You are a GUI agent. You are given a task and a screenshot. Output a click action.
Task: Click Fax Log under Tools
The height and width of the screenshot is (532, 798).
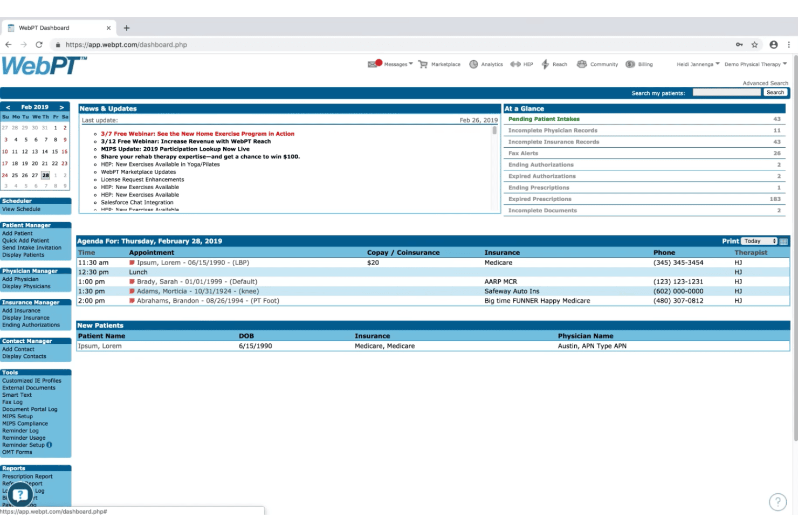click(x=12, y=402)
